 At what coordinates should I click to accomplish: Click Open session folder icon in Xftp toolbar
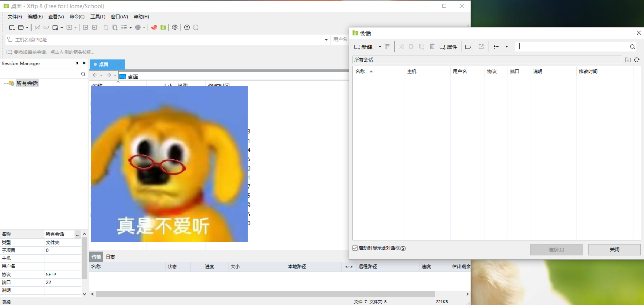21,27
